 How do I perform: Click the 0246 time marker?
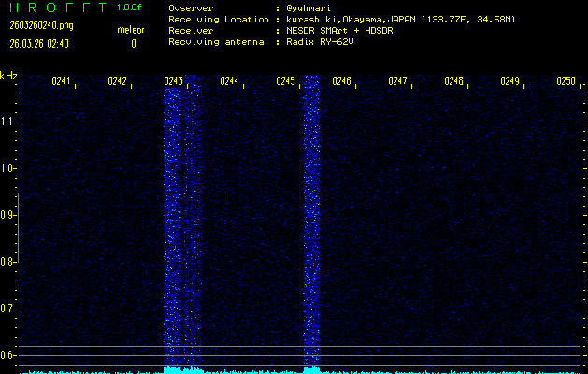pos(341,81)
